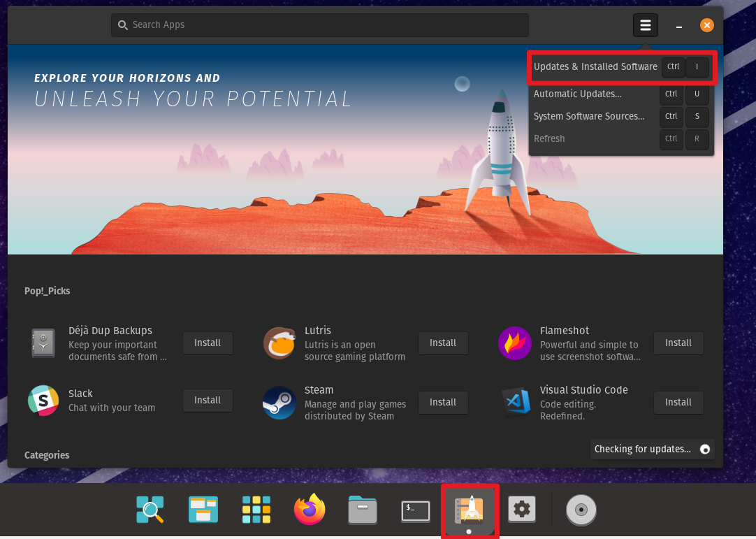Install Visual Studio Code
The height and width of the screenshot is (539, 756).
pos(678,402)
